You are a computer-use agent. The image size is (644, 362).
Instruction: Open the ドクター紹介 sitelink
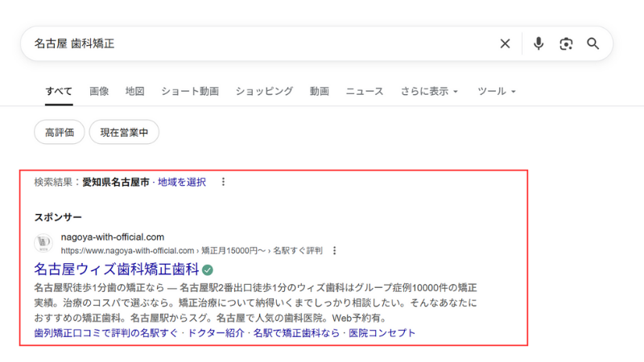point(216,333)
